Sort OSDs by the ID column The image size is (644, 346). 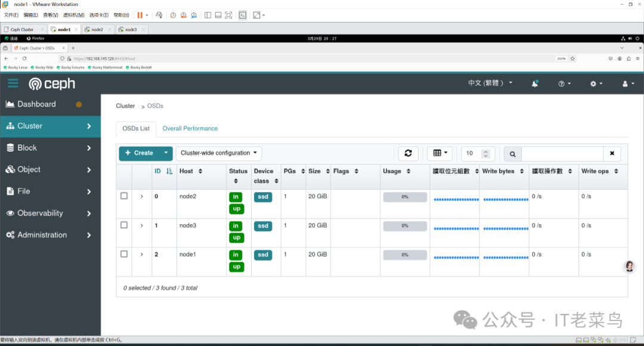pyautogui.click(x=163, y=172)
